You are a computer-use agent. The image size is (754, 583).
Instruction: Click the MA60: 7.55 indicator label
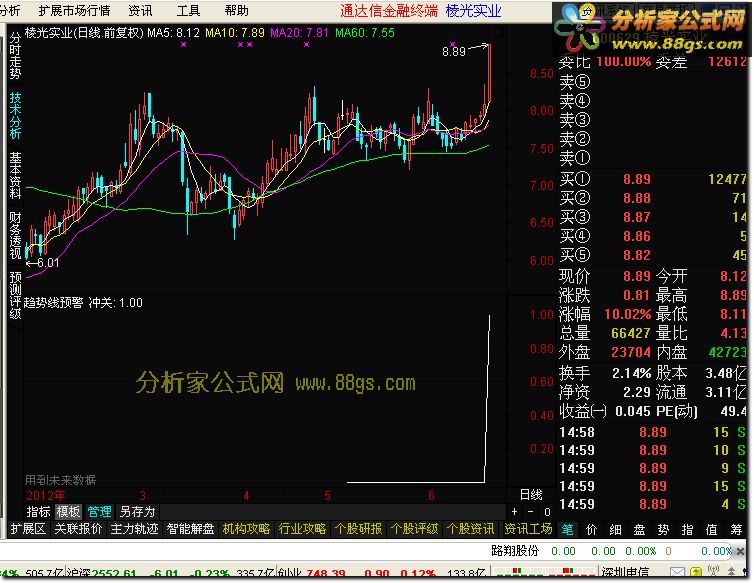click(365, 33)
